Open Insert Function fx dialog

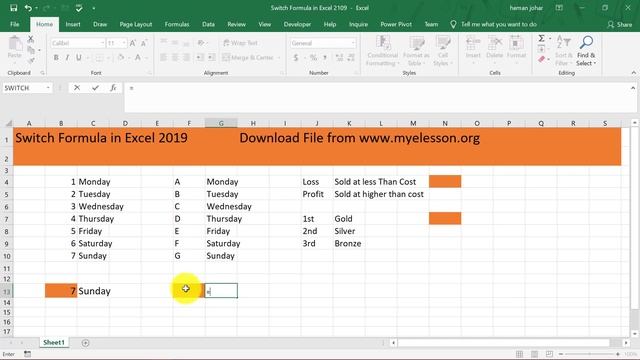tap(113, 88)
